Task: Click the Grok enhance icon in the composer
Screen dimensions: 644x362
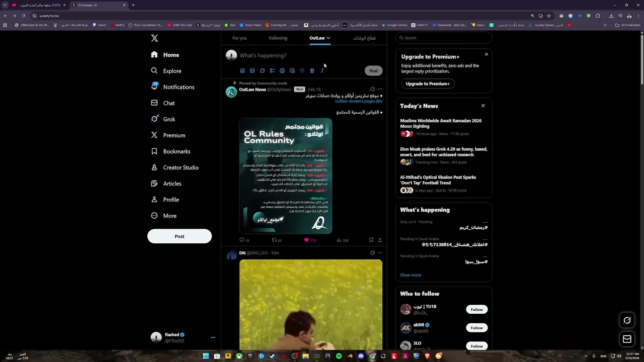Action: (x=262, y=71)
